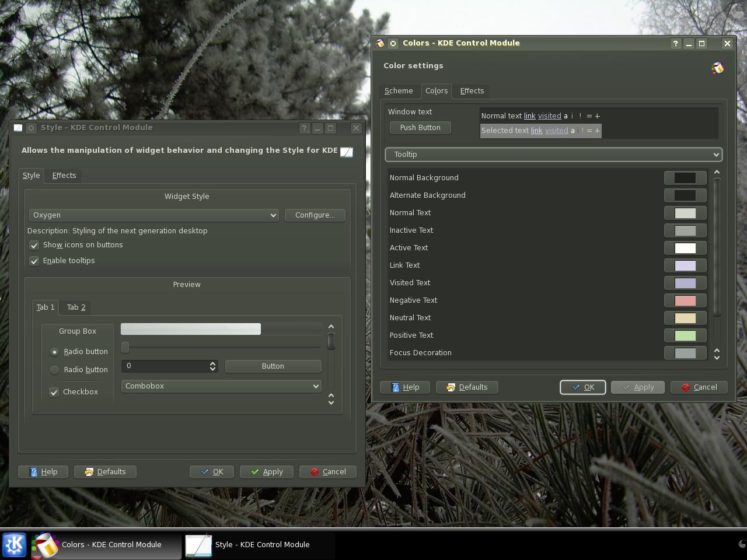Pick the Visited Text color swatch
Viewport: 747px width, 560px height.
point(685,283)
